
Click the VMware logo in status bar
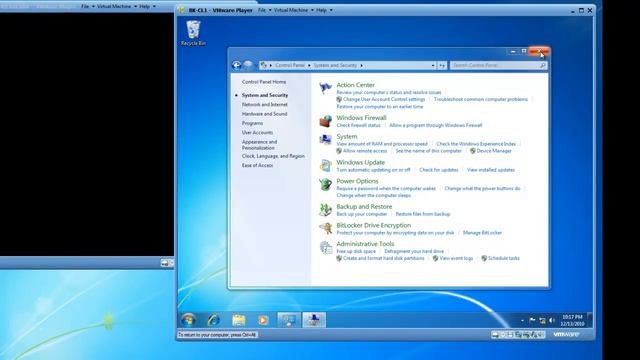[566, 334]
